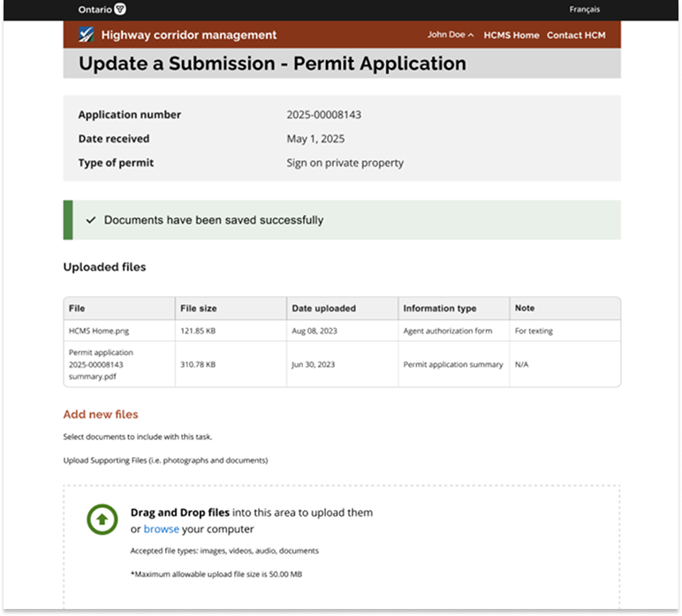Click the Add new files heading
Screen dimensions: 682x616
pyautogui.click(x=101, y=414)
